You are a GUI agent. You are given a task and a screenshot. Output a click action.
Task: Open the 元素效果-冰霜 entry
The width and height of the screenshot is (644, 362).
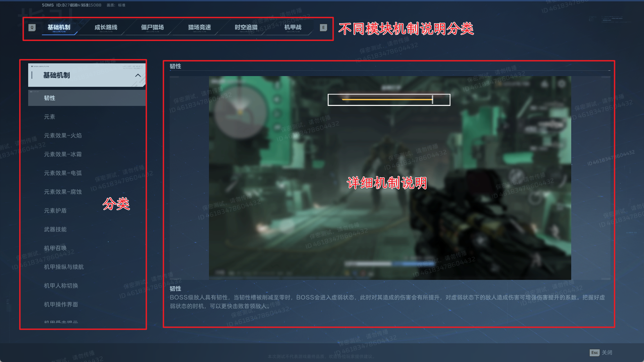[x=63, y=154]
